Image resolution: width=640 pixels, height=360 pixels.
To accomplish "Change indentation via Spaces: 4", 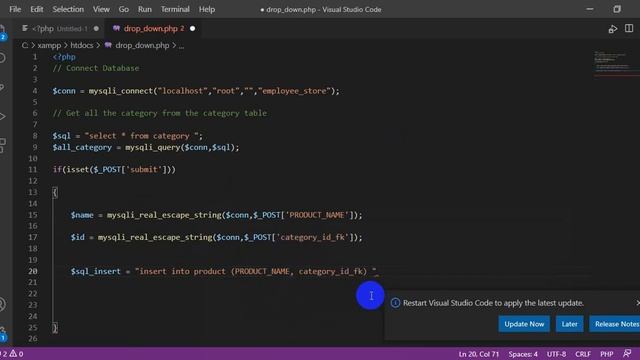I will [523, 354].
